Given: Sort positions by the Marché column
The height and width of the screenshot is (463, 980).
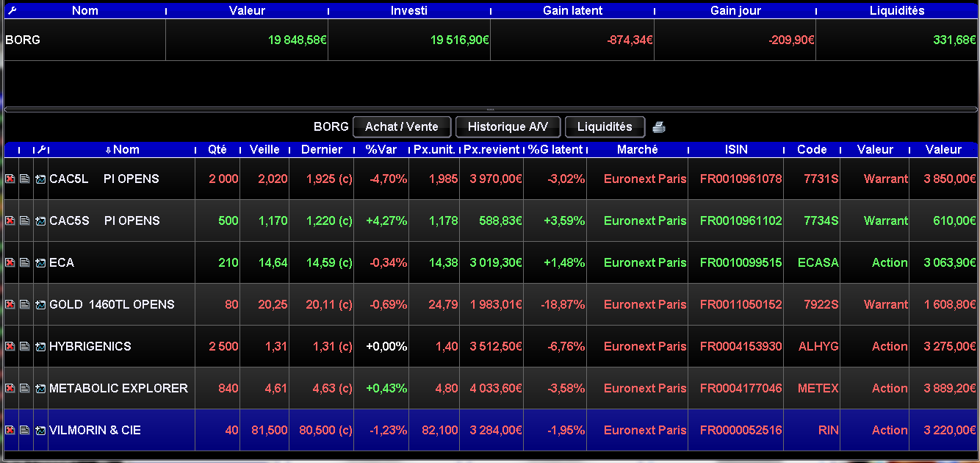Looking at the screenshot, I should tap(638, 149).
